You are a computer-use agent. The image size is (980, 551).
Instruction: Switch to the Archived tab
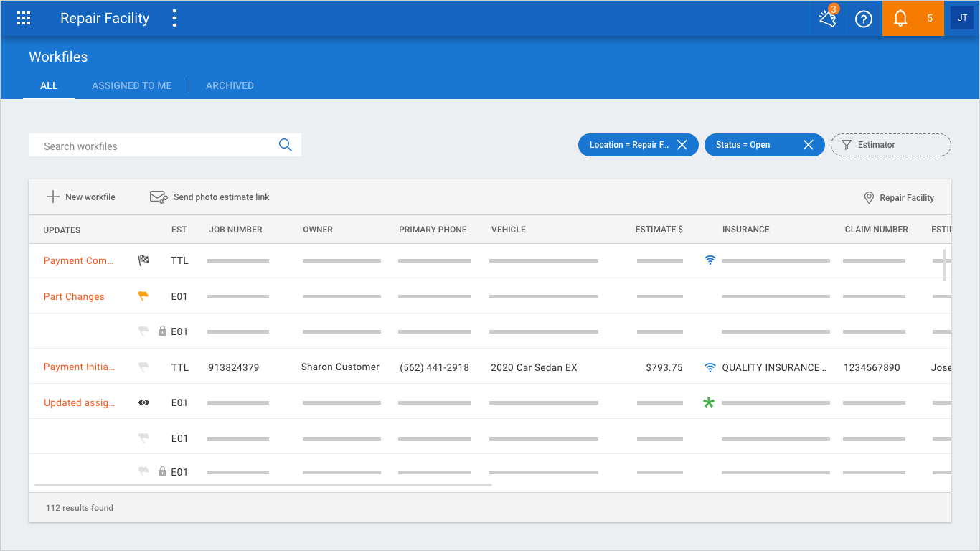click(230, 85)
